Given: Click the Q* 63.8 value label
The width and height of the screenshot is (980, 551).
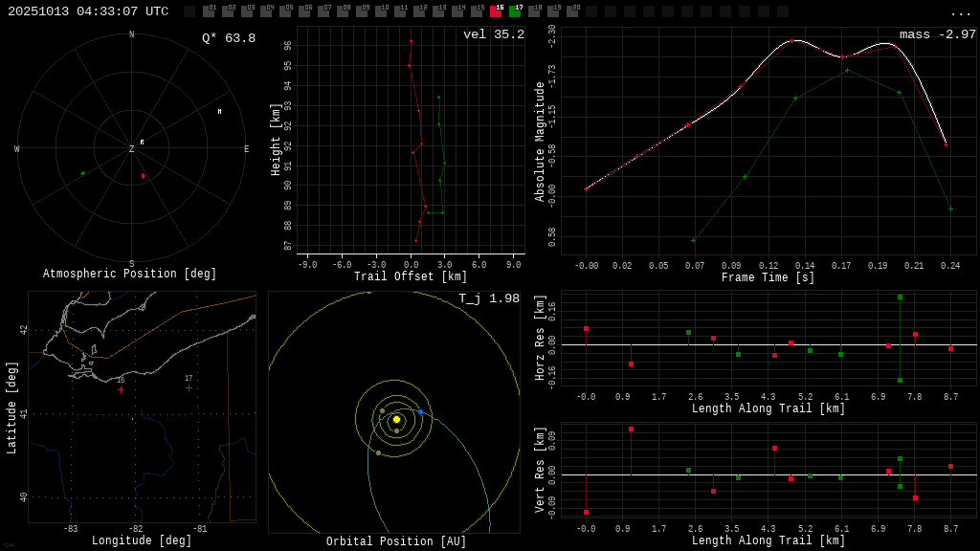Looking at the screenshot, I should click(229, 38).
